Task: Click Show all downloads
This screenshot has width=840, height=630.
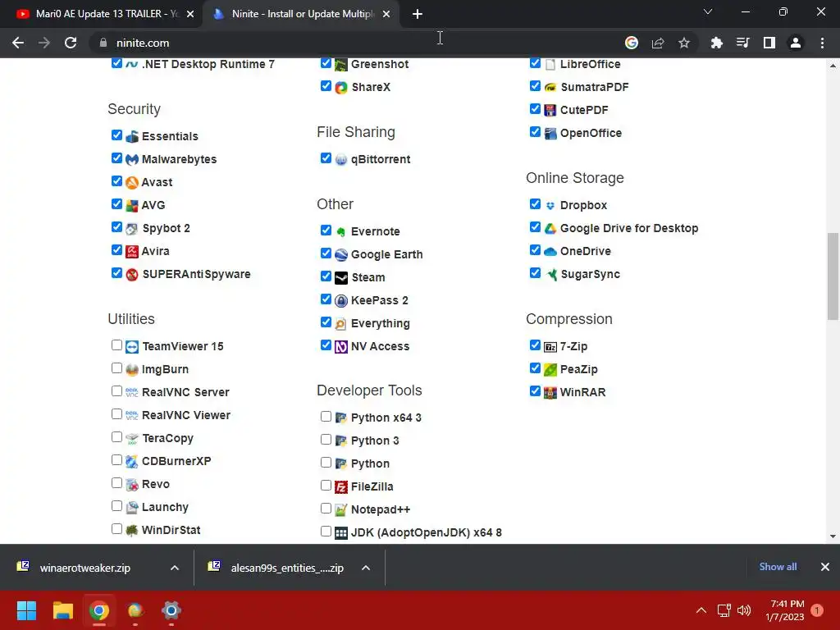Action: 778,567
